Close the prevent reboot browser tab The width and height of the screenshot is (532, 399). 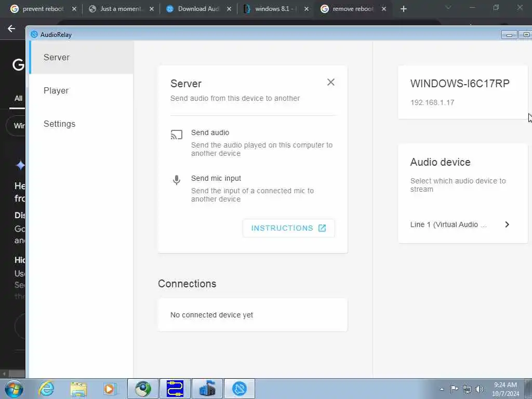click(74, 9)
